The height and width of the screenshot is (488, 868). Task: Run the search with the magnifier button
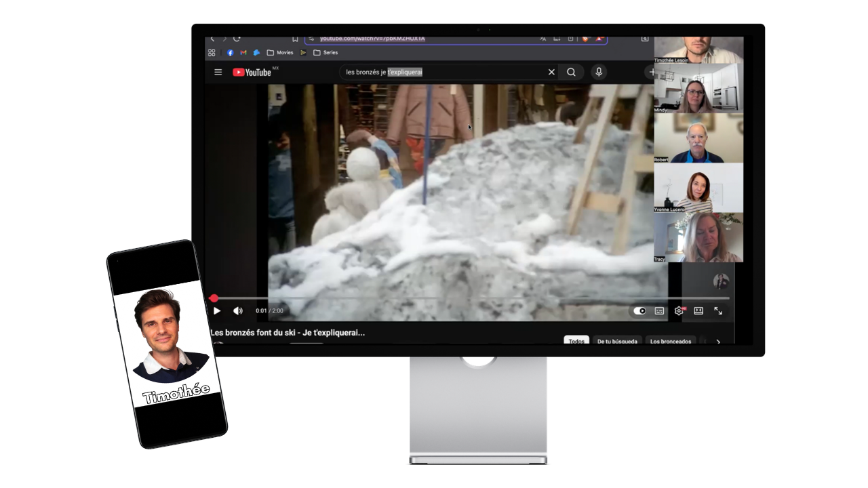[571, 72]
